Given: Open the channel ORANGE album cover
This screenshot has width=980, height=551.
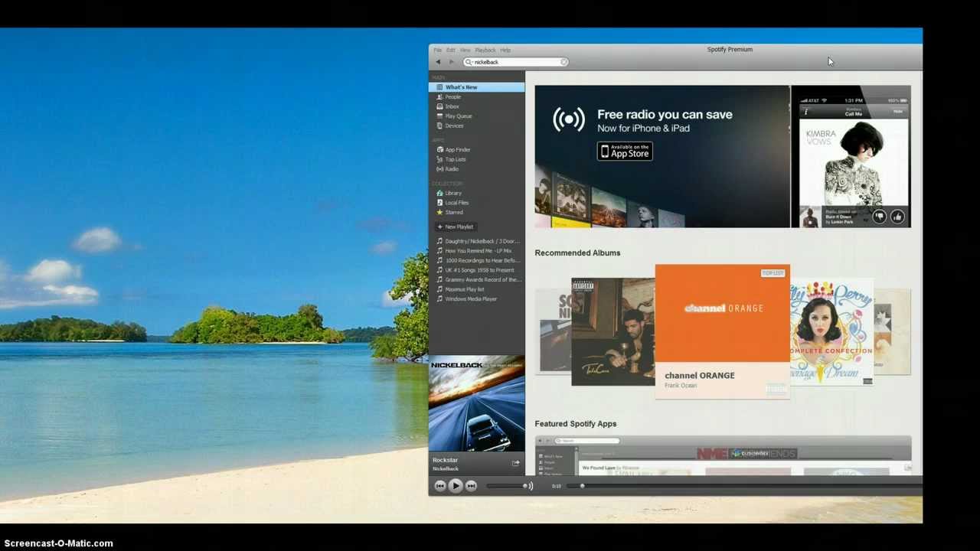Looking at the screenshot, I should point(722,314).
